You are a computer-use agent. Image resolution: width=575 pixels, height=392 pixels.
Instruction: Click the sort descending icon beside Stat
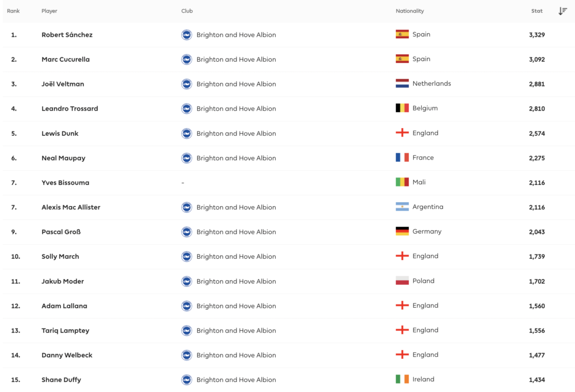click(x=563, y=11)
